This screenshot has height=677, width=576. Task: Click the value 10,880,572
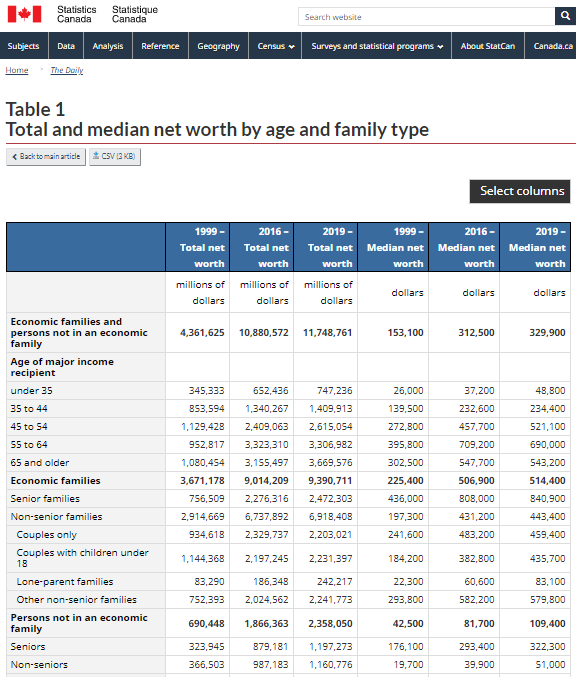tap(263, 333)
